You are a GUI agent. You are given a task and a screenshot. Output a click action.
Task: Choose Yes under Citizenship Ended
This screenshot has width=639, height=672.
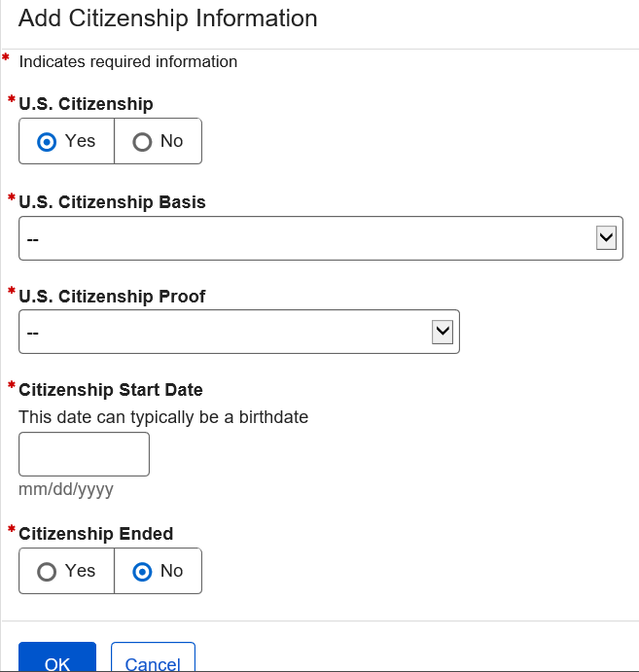(66, 572)
